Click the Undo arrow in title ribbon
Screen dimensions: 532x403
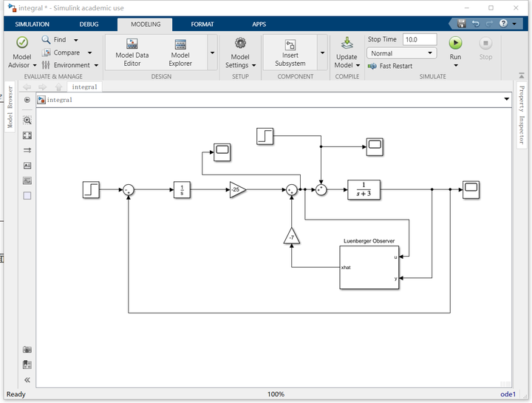[x=476, y=24]
